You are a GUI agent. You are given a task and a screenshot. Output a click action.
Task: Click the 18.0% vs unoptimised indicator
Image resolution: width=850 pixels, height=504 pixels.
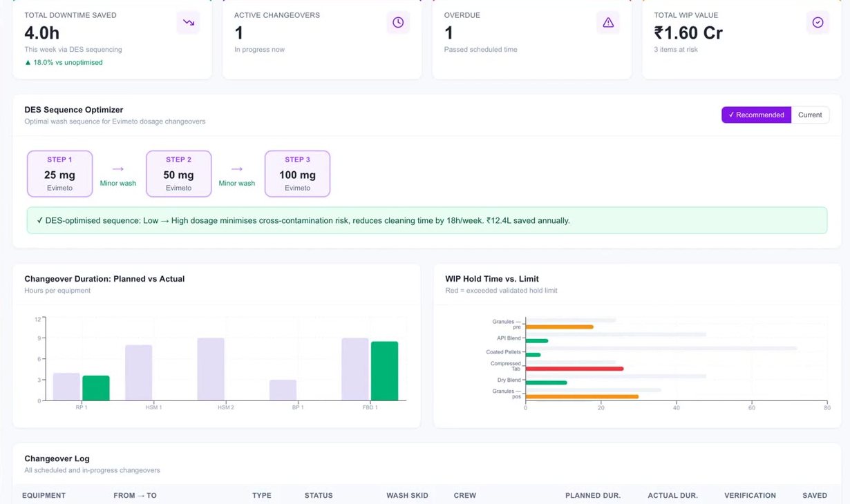pos(64,62)
